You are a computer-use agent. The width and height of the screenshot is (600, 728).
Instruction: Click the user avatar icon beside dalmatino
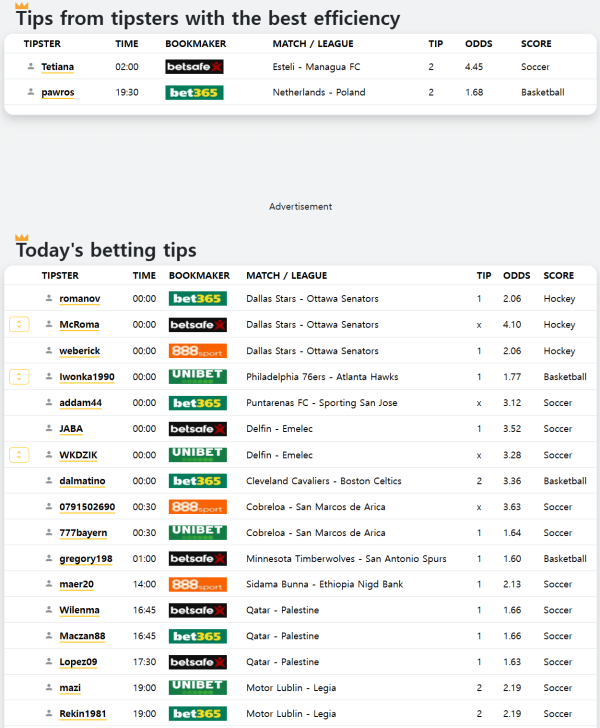[49, 481]
